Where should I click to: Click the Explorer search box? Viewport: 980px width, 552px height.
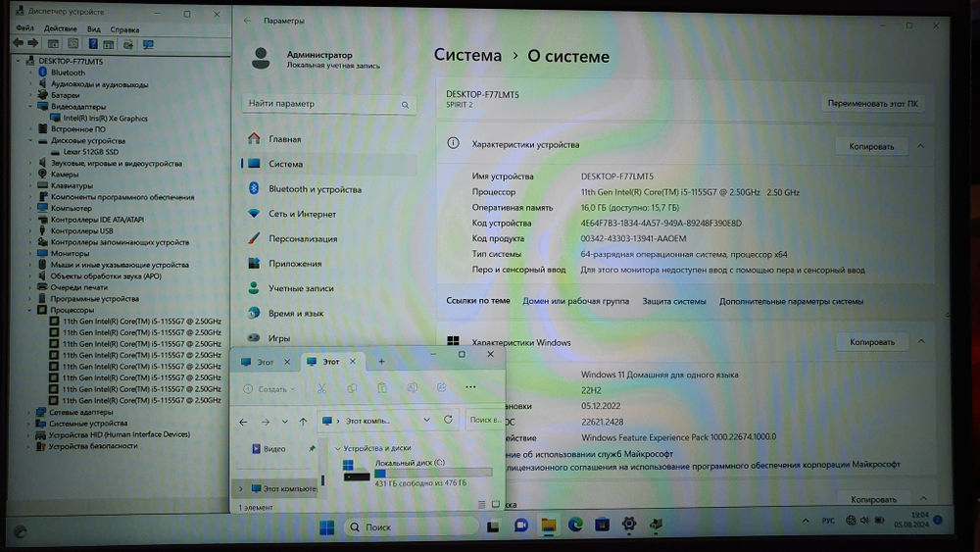click(485, 420)
